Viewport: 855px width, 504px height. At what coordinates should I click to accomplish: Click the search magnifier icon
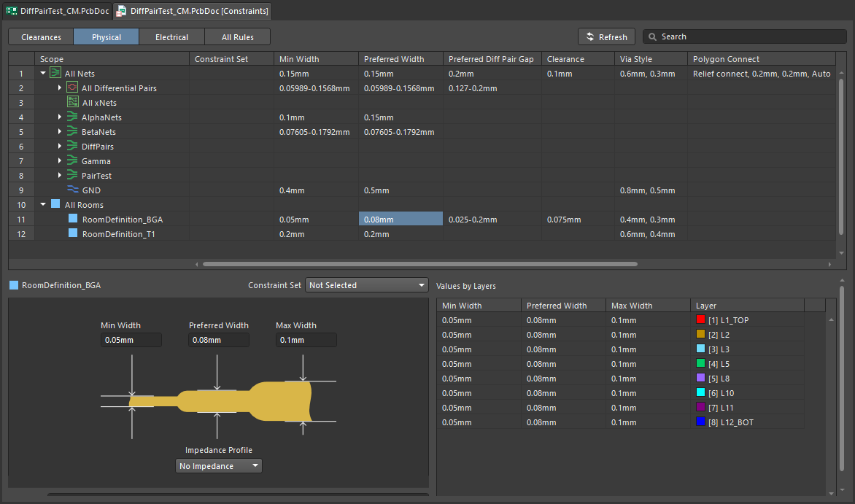[x=652, y=36]
